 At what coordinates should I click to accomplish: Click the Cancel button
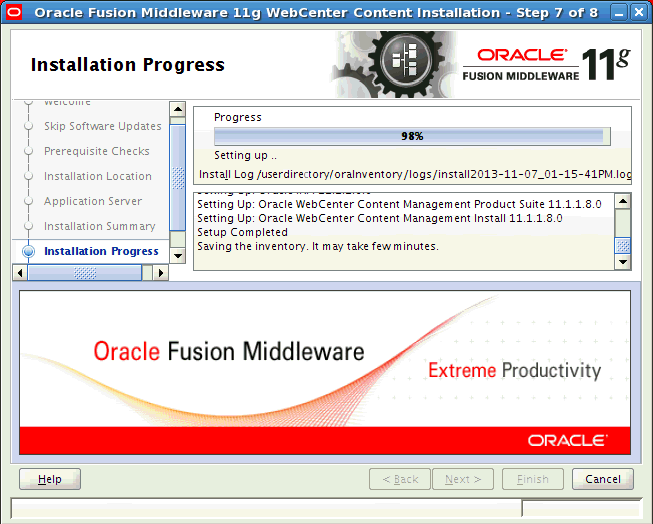tap(603, 479)
